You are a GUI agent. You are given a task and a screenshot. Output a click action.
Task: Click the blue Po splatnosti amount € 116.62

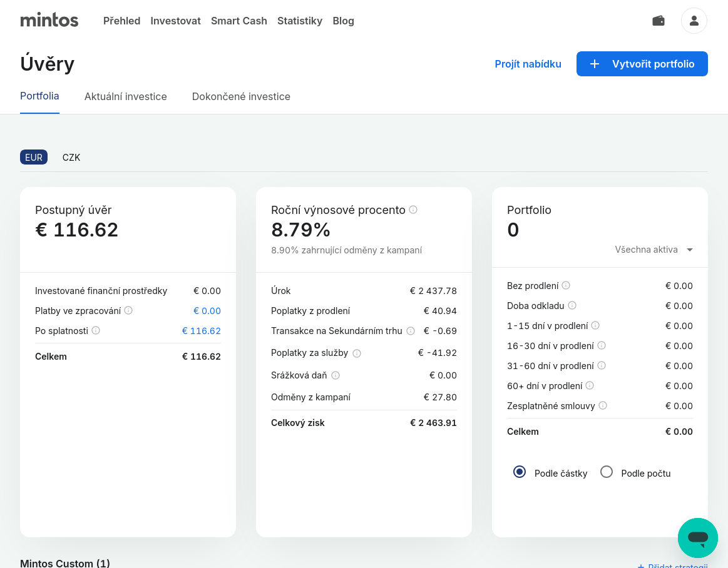(x=201, y=331)
